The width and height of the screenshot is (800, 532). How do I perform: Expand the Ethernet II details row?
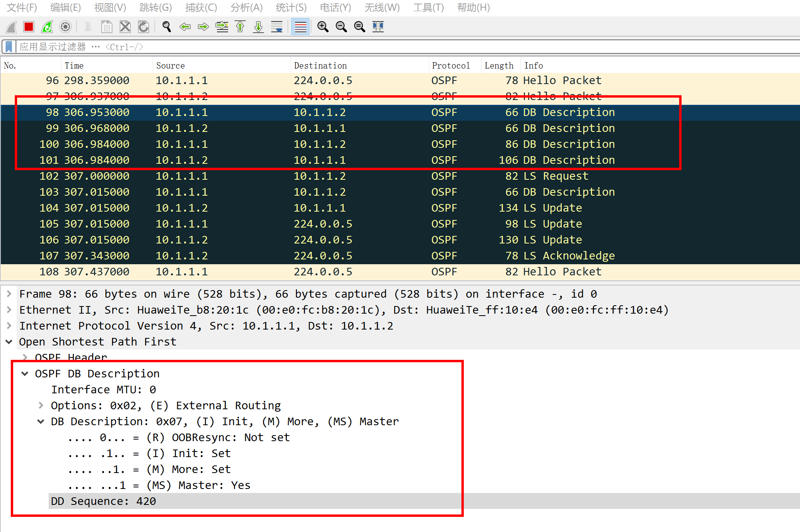coord(9,310)
